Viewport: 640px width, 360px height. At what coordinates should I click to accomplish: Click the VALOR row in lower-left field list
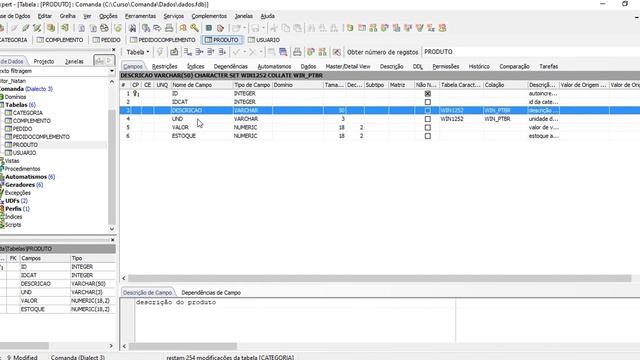[x=58, y=301]
